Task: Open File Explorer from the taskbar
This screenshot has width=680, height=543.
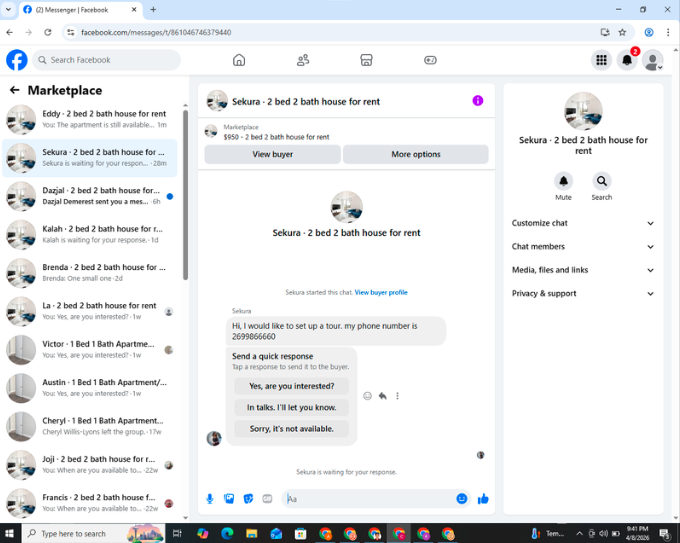Action: [x=252, y=533]
